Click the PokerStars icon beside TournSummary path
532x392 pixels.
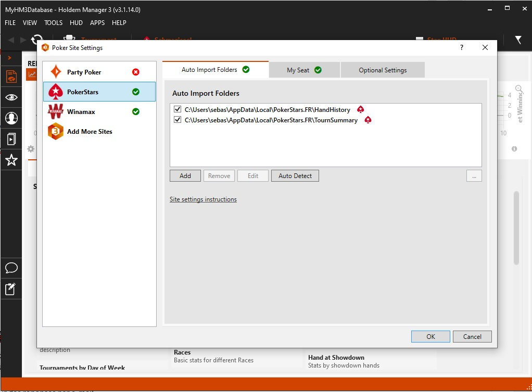tap(368, 120)
